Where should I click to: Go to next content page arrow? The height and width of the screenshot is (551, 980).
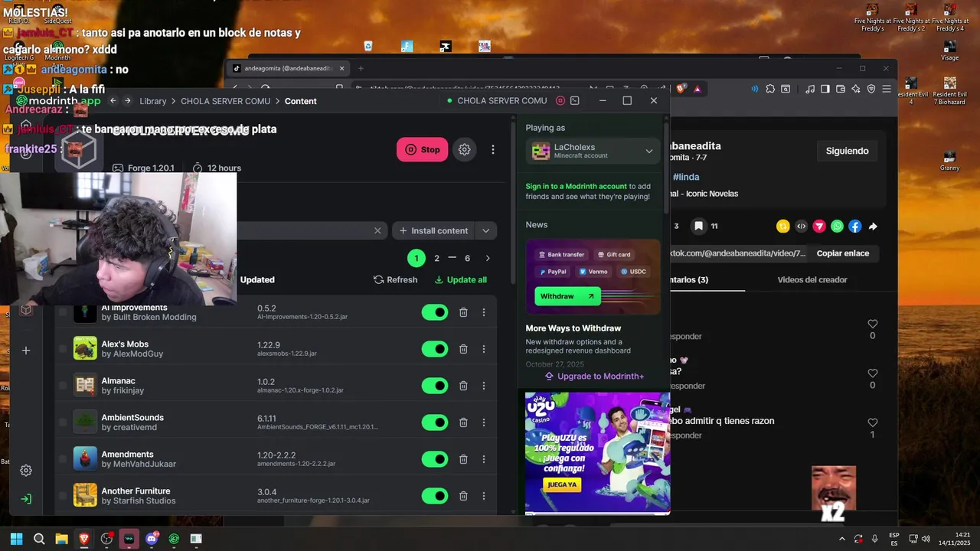pos(488,258)
